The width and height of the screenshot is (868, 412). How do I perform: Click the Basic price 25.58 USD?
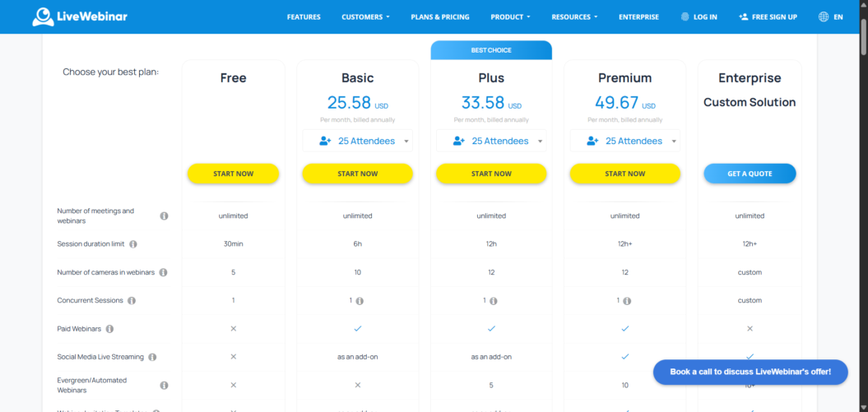click(x=358, y=103)
